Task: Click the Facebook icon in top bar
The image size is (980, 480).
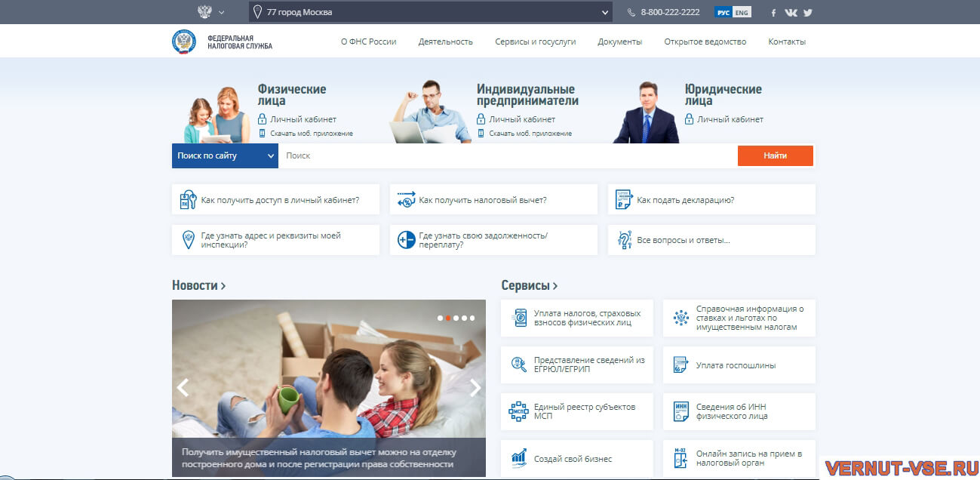Action: 774,13
